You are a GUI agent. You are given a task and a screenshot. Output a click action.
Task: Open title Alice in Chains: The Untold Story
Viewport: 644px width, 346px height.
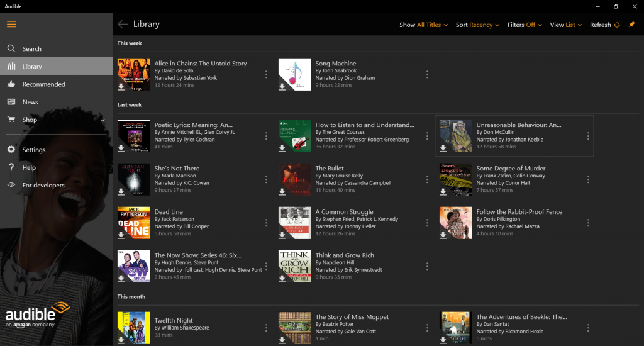tap(201, 64)
